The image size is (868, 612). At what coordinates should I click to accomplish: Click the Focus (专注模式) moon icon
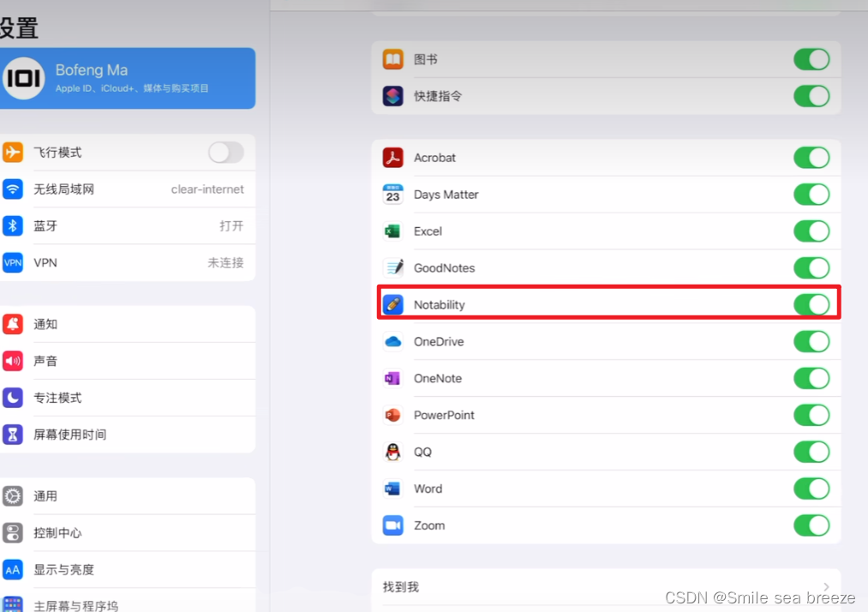pyautogui.click(x=13, y=398)
